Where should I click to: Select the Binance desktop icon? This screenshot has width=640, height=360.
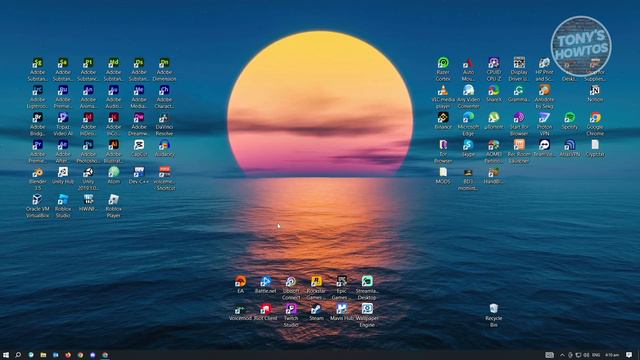pyautogui.click(x=443, y=118)
